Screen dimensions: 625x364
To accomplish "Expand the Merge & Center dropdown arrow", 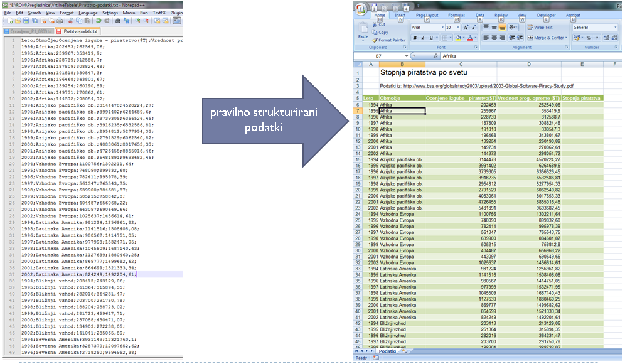I will click(566, 38).
